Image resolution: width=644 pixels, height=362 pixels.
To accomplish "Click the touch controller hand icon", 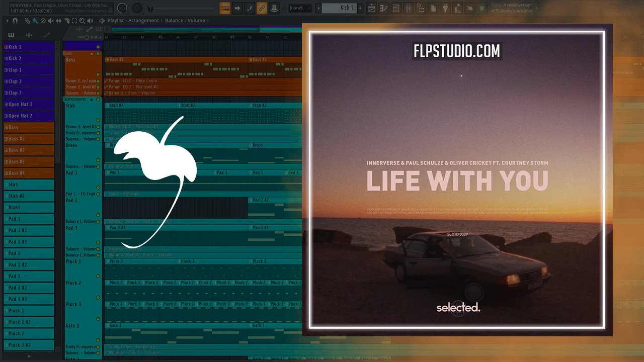I will point(470,8).
